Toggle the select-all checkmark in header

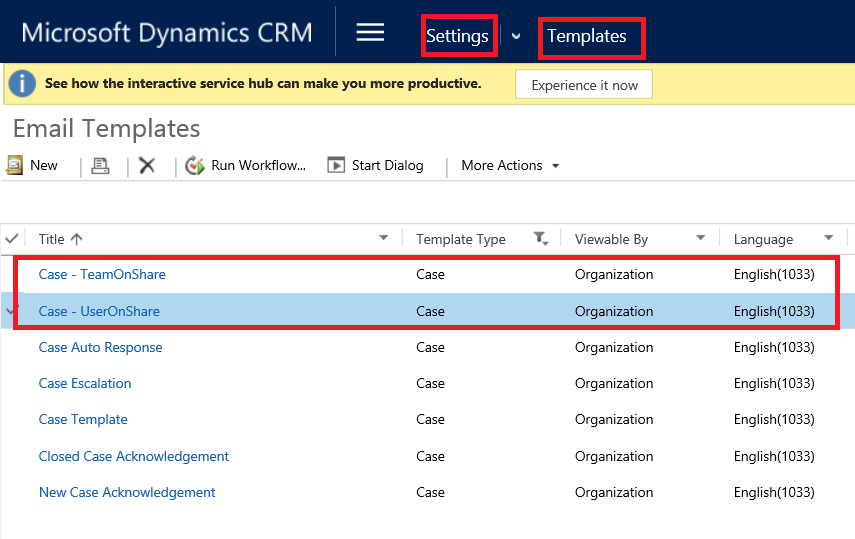(12, 238)
